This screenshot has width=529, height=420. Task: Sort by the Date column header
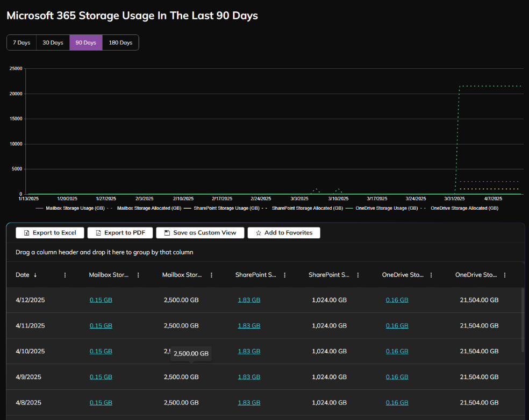(22, 275)
